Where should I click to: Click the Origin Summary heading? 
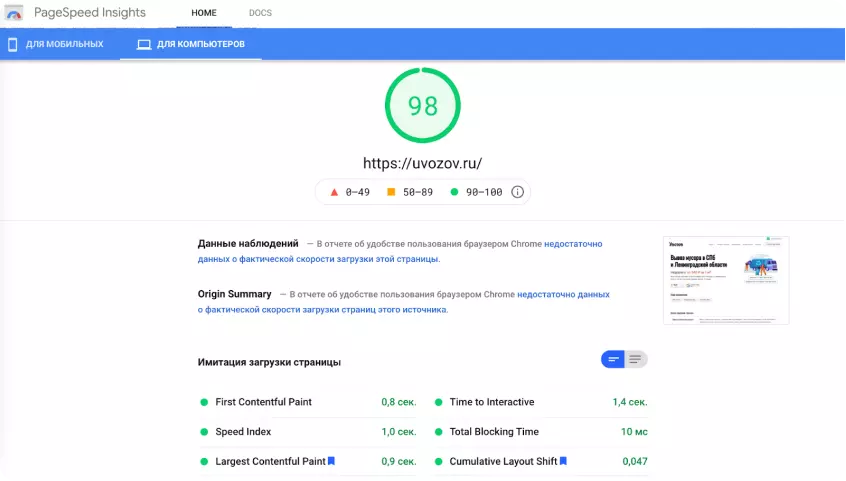234,294
